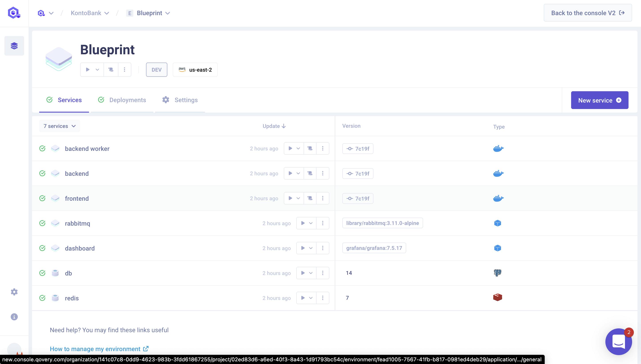The width and height of the screenshot is (641, 364).
Task: Click the play button for frontend service
Action: [290, 198]
